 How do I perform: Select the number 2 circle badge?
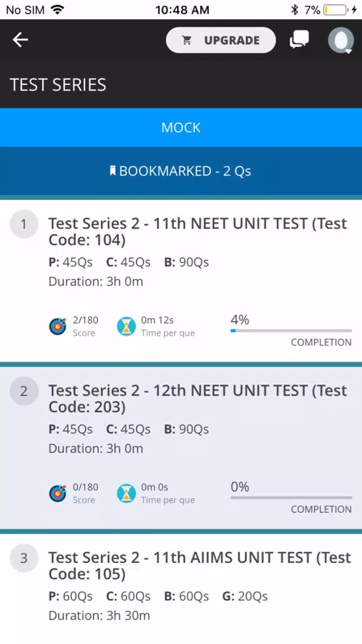click(x=24, y=391)
